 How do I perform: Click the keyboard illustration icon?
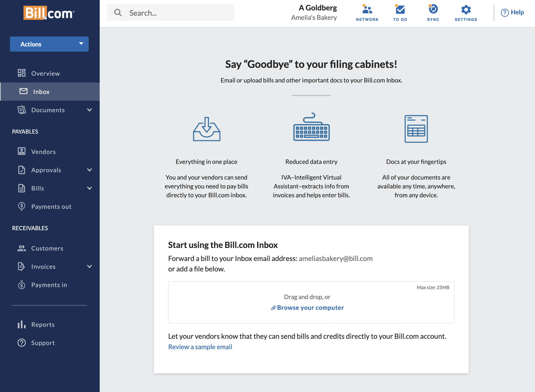point(311,127)
